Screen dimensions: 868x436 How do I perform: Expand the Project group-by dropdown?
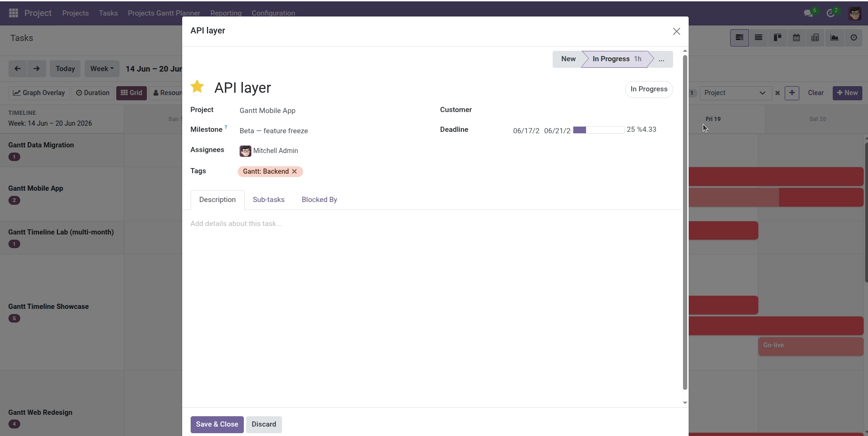point(735,93)
